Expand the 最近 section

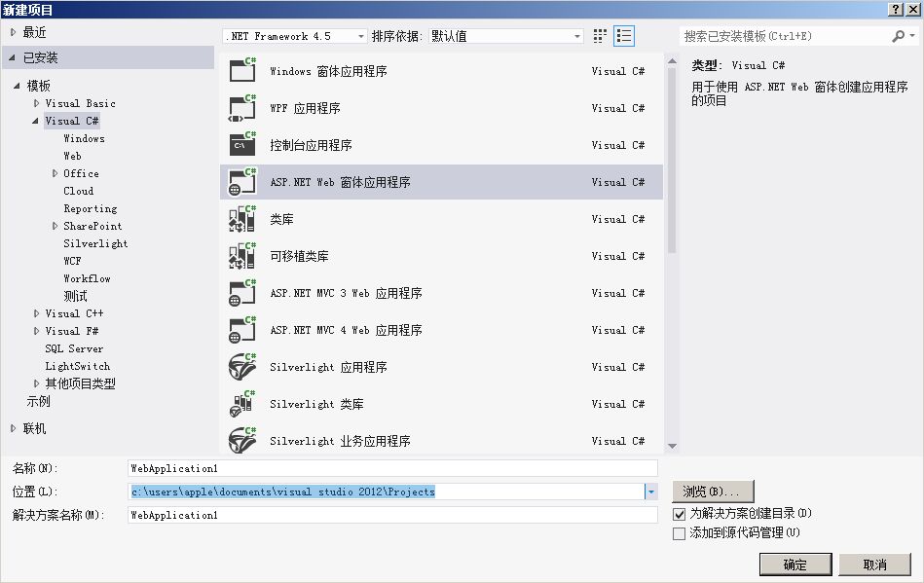(13, 32)
